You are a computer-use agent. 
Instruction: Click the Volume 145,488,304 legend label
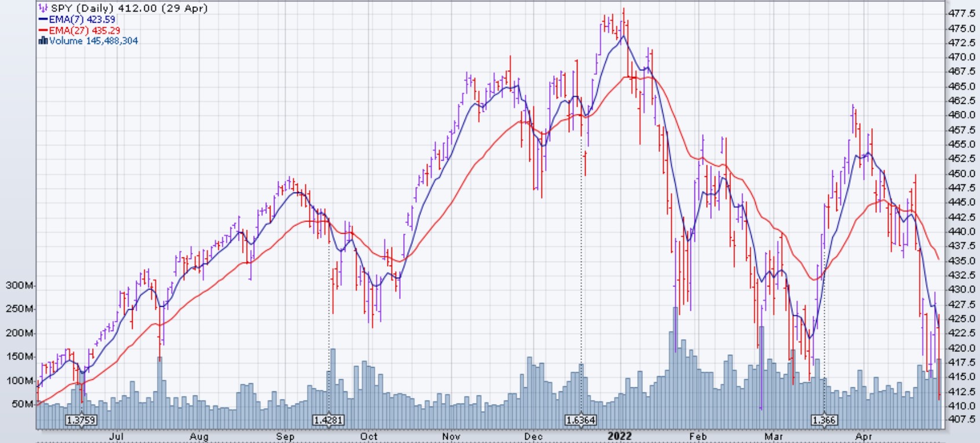93,41
